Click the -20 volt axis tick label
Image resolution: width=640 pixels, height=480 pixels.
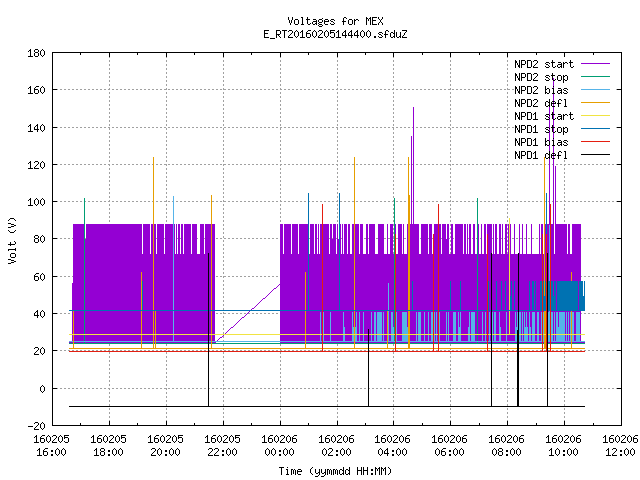36,426
